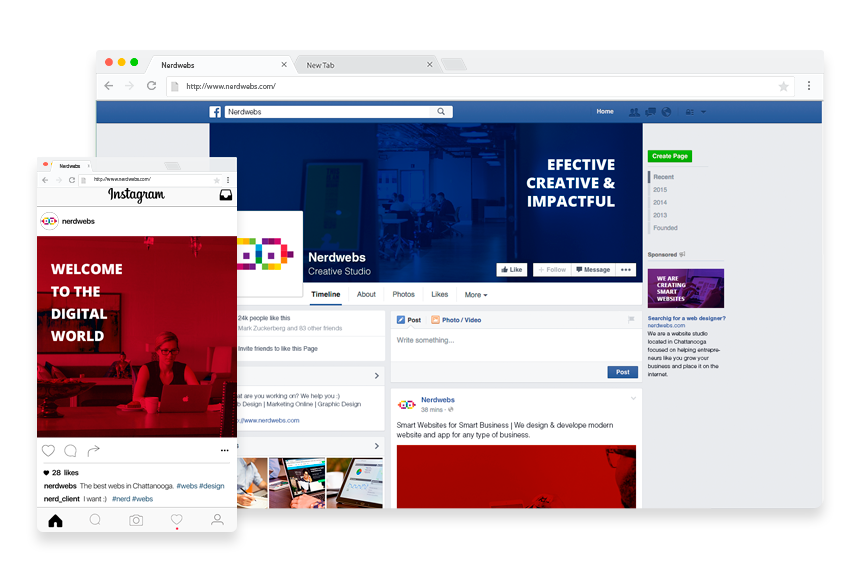Click the Facebook logo icon

click(215, 112)
